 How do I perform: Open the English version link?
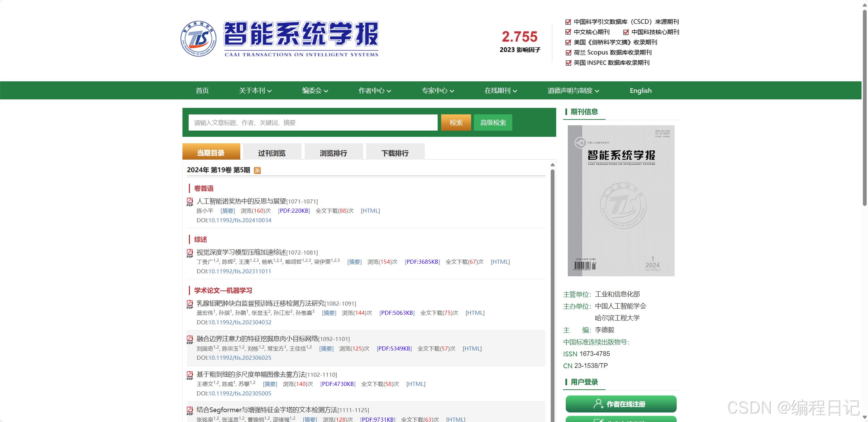tap(640, 91)
